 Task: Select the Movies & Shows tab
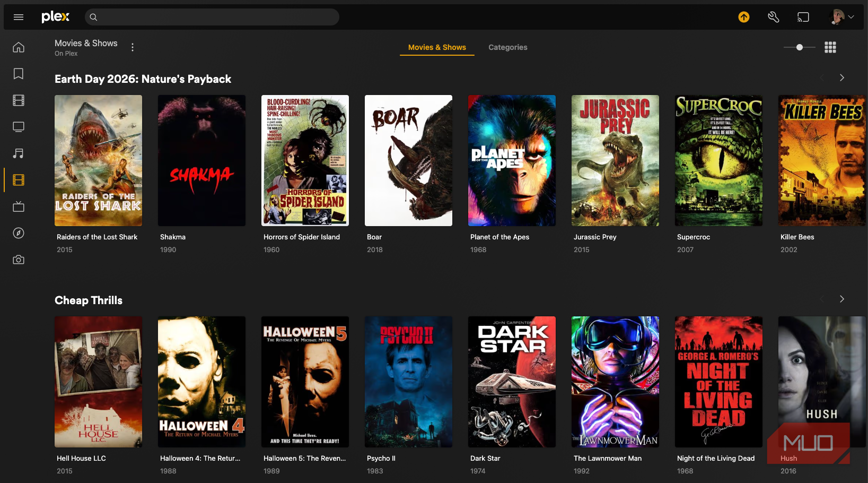click(437, 47)
